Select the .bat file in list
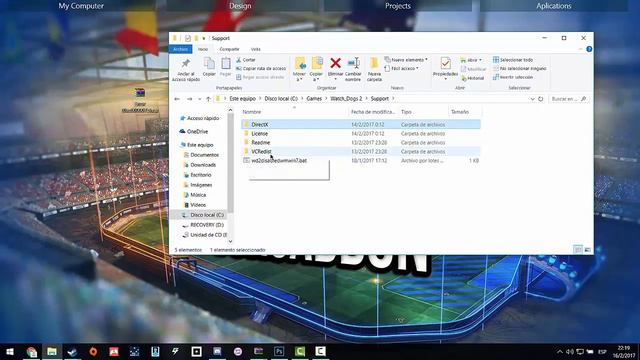 point(361,160)
